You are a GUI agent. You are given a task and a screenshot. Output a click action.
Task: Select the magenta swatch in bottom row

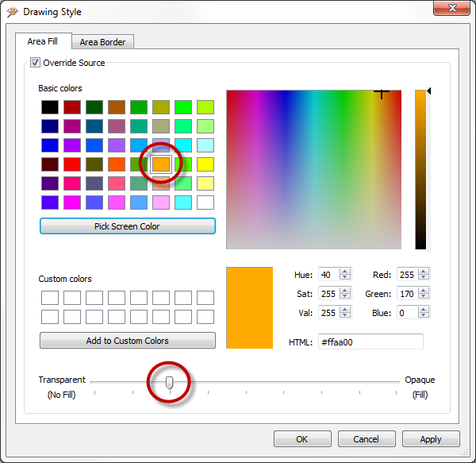(x=72, y=203)
